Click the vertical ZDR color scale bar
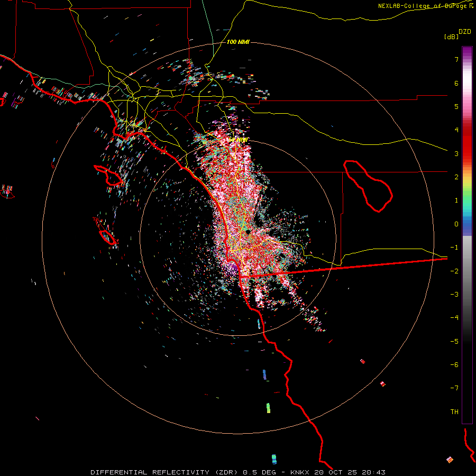This screenshot has height=476, width=476. coord(467,235)
